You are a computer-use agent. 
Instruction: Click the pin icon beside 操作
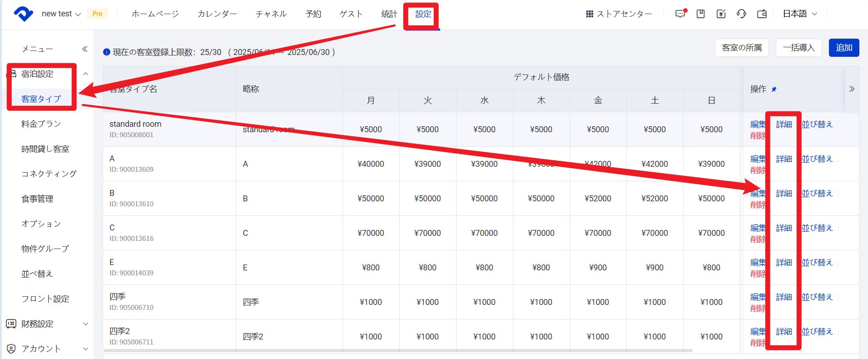774,89
